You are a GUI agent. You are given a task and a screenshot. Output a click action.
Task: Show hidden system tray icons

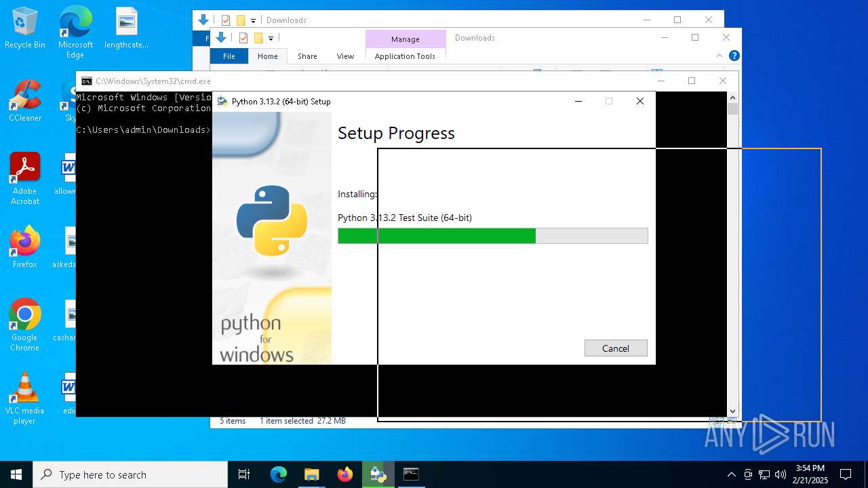pyautogui.click(x=731, y=474)
